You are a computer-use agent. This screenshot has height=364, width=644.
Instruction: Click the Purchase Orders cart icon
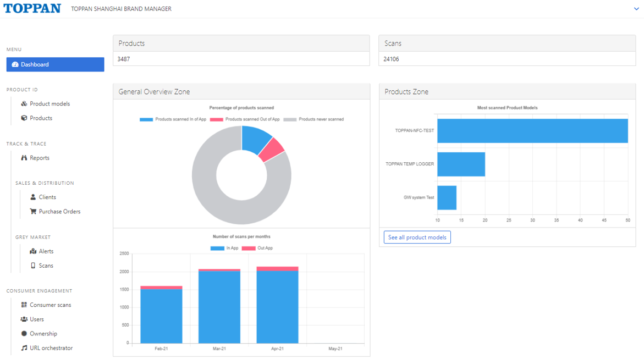(x=33, y=212)
